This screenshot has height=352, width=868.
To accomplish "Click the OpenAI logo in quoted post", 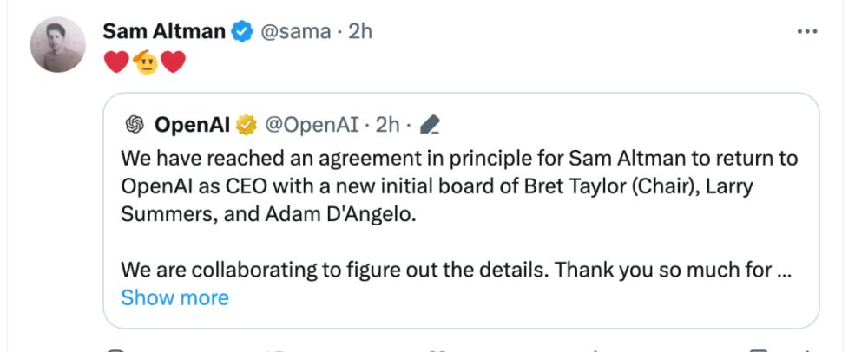I will coord(135,125).
